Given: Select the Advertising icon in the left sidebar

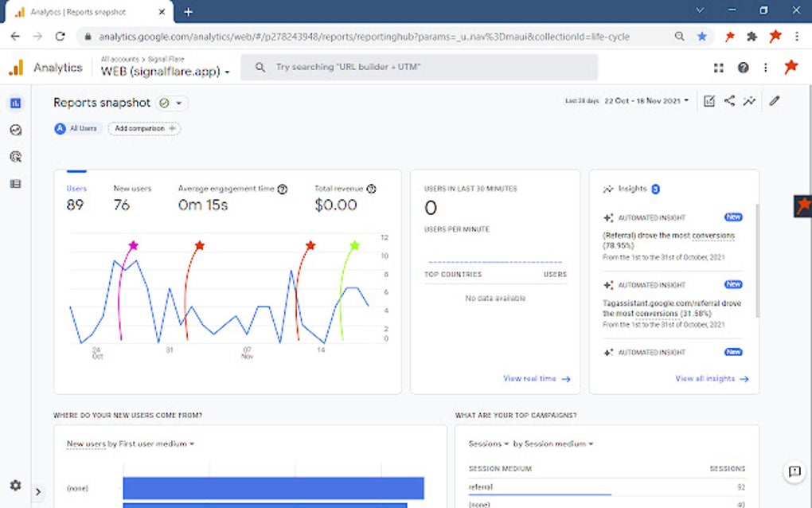Looking at the screenshot, I should click(14, 156).
